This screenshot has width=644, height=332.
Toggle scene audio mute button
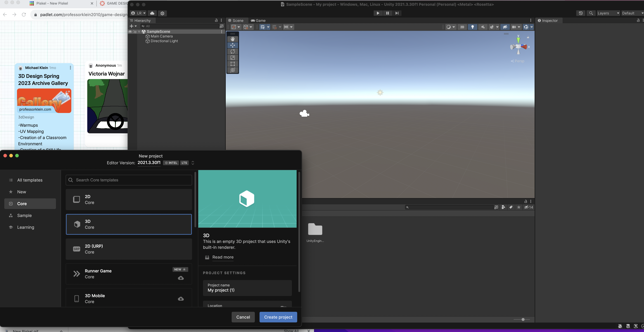pyautogui.click(x=483, y=27)
